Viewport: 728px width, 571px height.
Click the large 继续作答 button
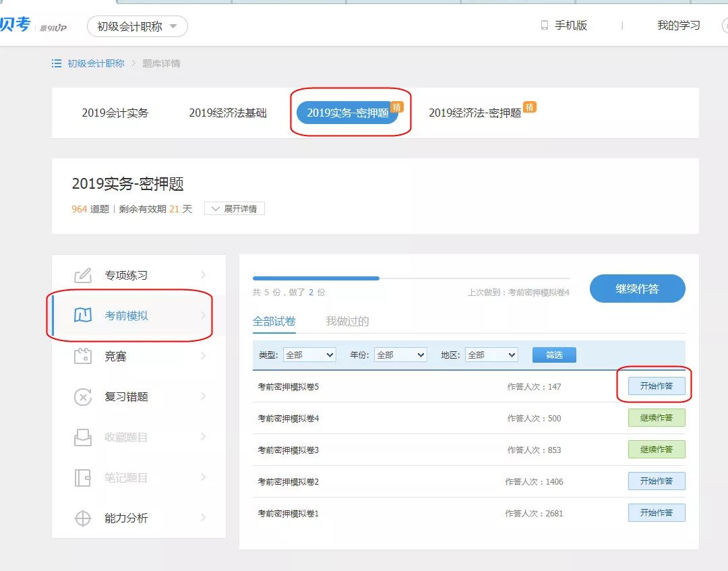click(637, 289)
